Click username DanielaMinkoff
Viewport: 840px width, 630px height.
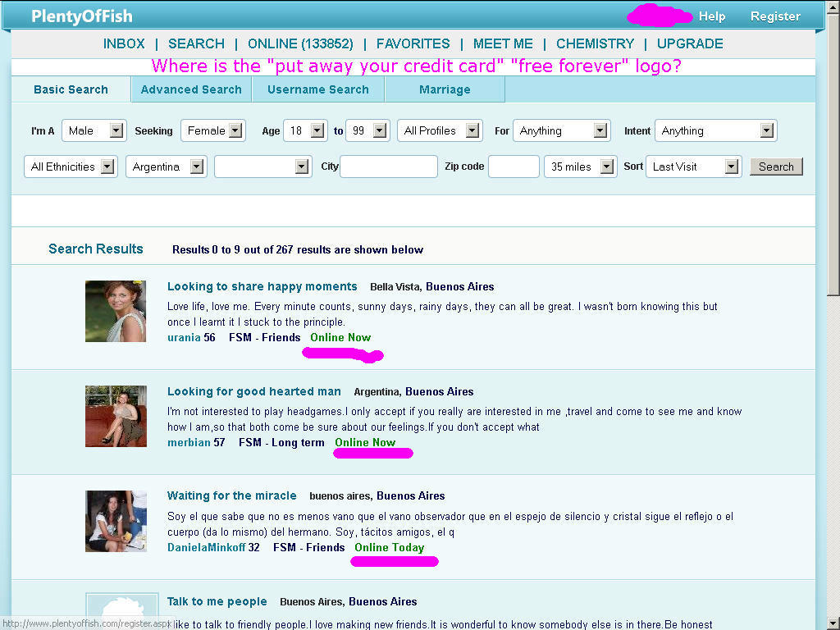pos(206,547)
